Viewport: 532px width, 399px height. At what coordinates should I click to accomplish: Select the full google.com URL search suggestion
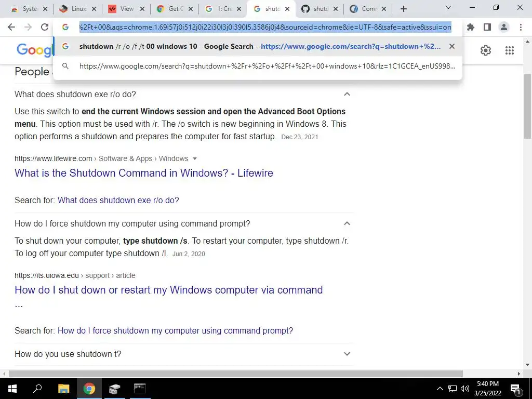click(258, 66)
